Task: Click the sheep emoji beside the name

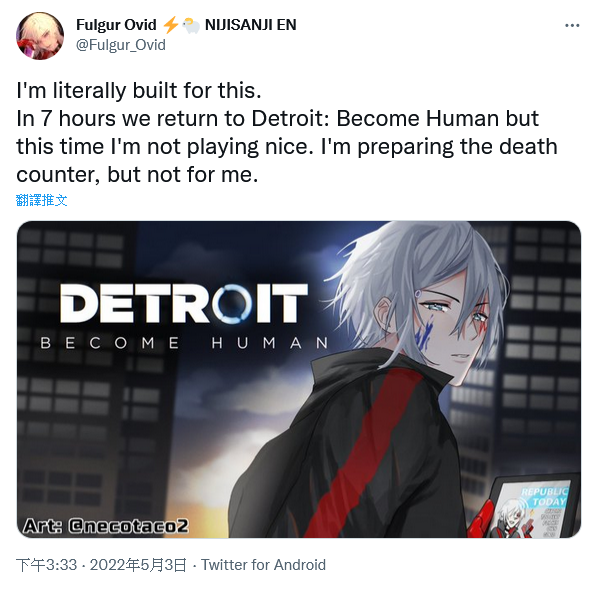Action: coord(191,26)
